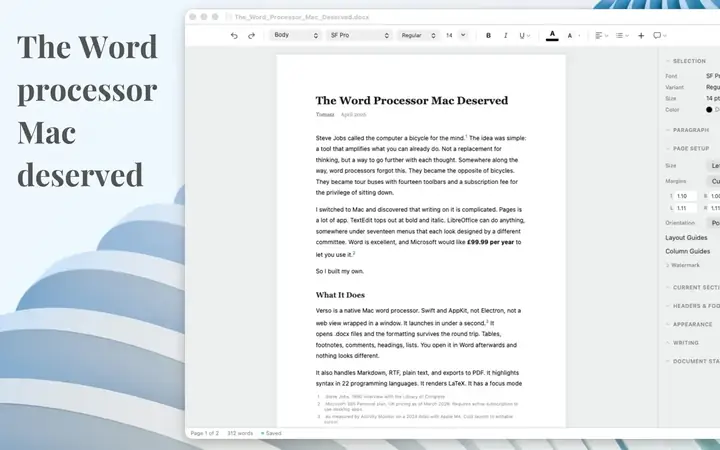Viewport: 720px width, 450px height.
Task: Collapse the PAGE SETUP section
Action: coord(687,148)
